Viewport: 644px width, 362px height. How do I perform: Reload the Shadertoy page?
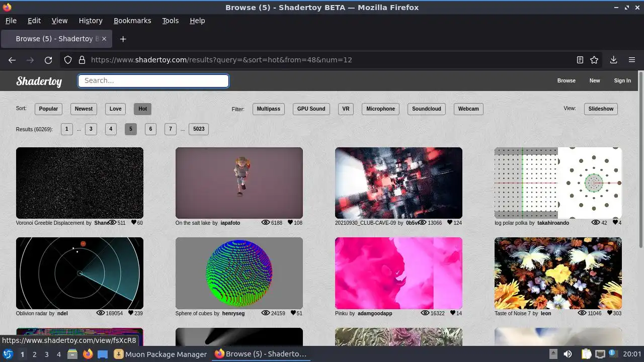48,60
